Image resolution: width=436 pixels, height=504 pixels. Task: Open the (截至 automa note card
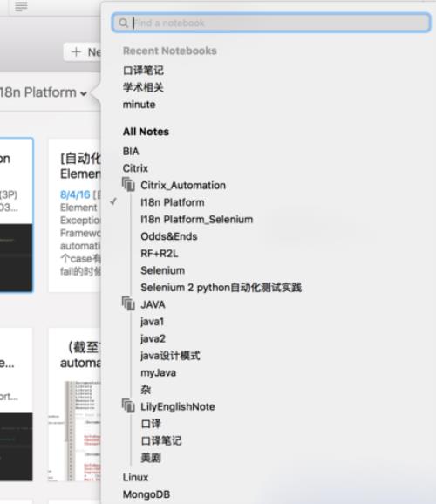click(x=75, y=405)
